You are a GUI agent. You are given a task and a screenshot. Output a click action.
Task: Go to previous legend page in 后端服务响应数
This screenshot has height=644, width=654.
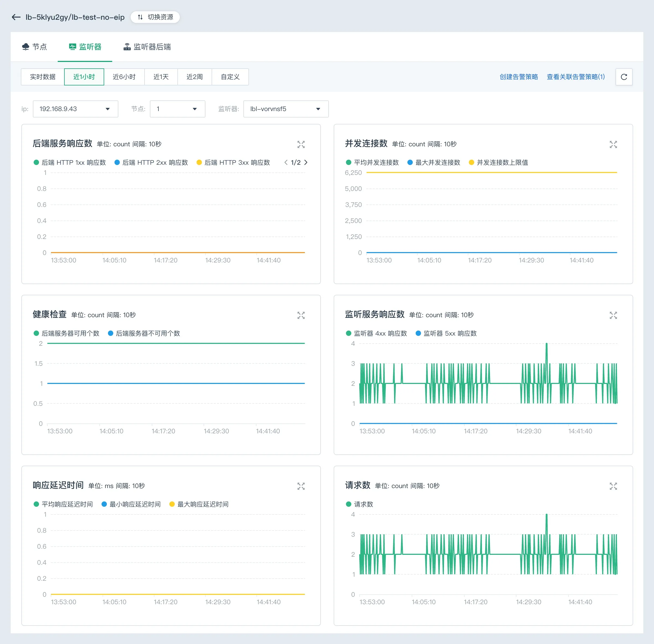coord(286,162)
